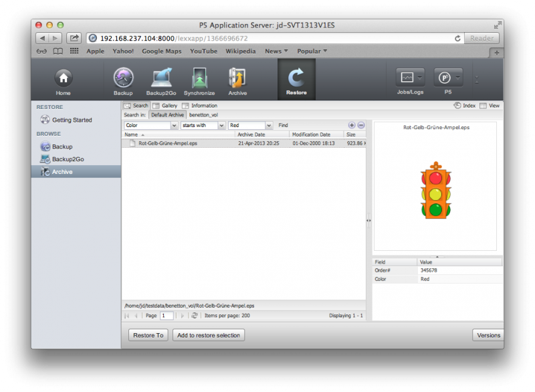This screenshot has width=535, height=392.
Task: Click the Page number field
Action: [167, 316]
